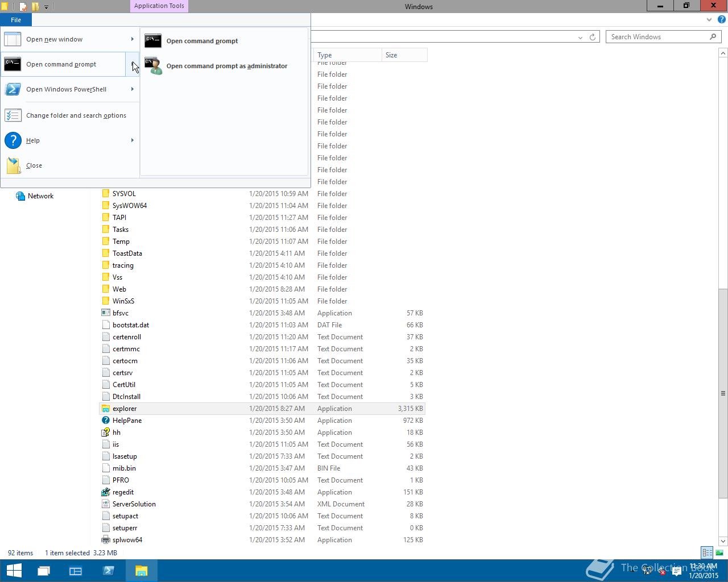Select the CertUtil text document name
Screen dimensions: 728x582
click(124, 385)
